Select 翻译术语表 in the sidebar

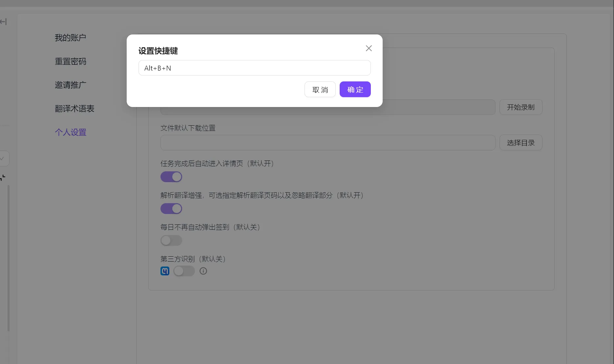tap(74, 109)
